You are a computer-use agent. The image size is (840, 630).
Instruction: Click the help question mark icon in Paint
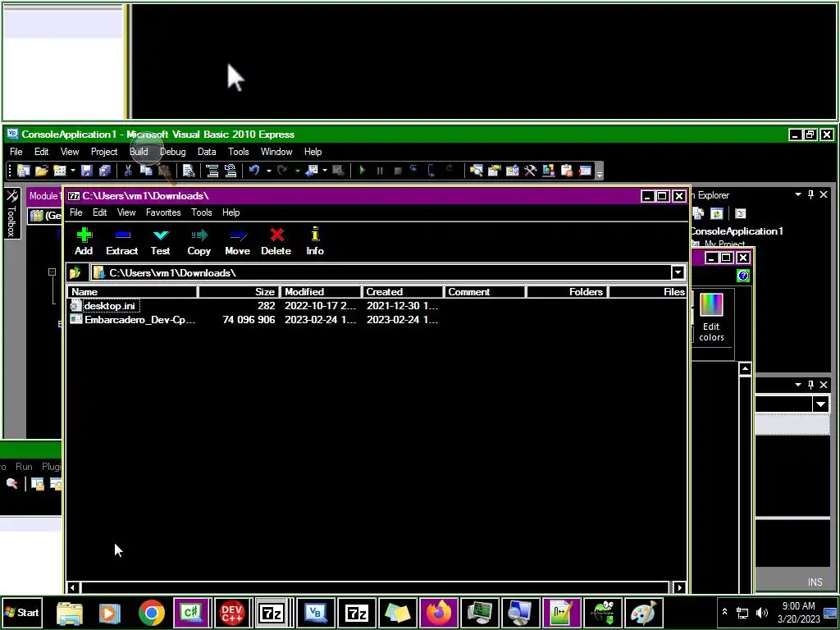[743, 276]
